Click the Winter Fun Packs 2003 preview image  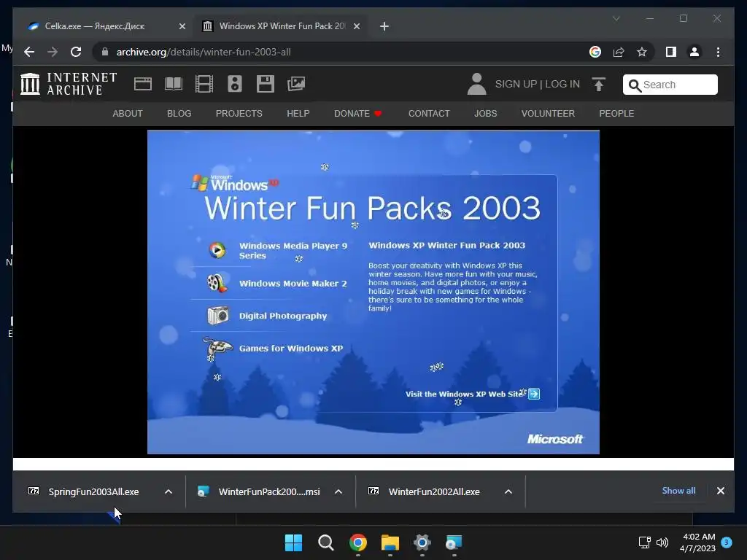point(373,292)
